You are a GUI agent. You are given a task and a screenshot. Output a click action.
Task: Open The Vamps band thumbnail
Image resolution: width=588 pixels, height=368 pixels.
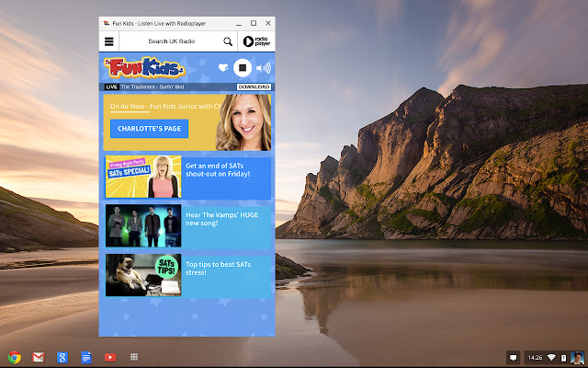click(x=143, y=225)
